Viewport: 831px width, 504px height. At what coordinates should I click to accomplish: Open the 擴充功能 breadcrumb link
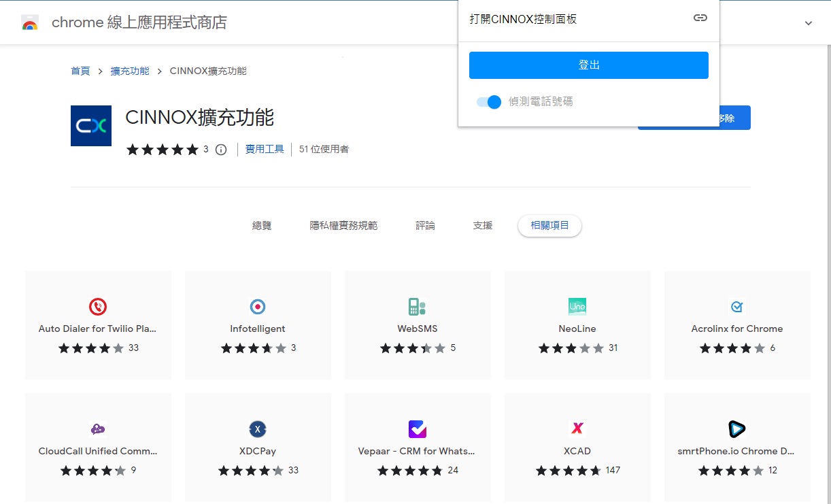point(130,71)
